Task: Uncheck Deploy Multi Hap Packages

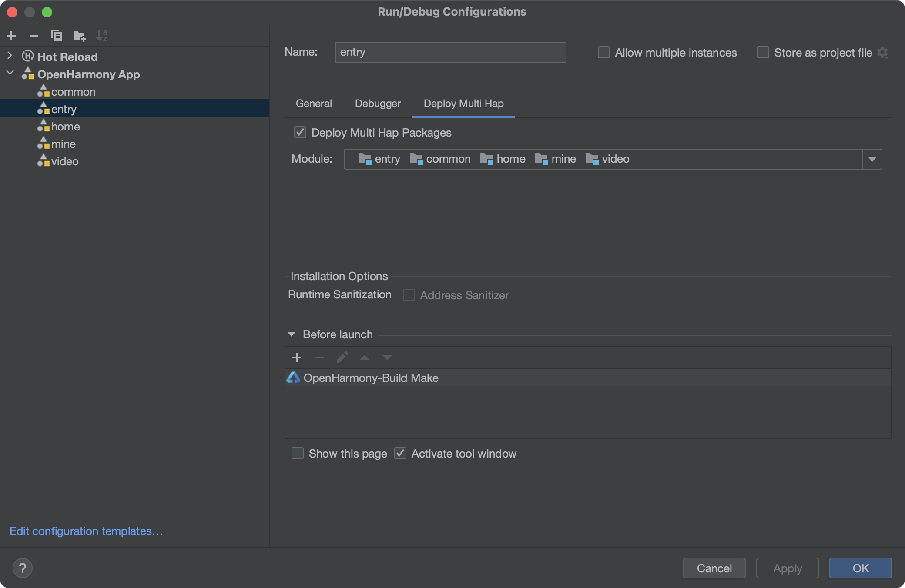Action: pyautogui.click(x=300, y=133)
